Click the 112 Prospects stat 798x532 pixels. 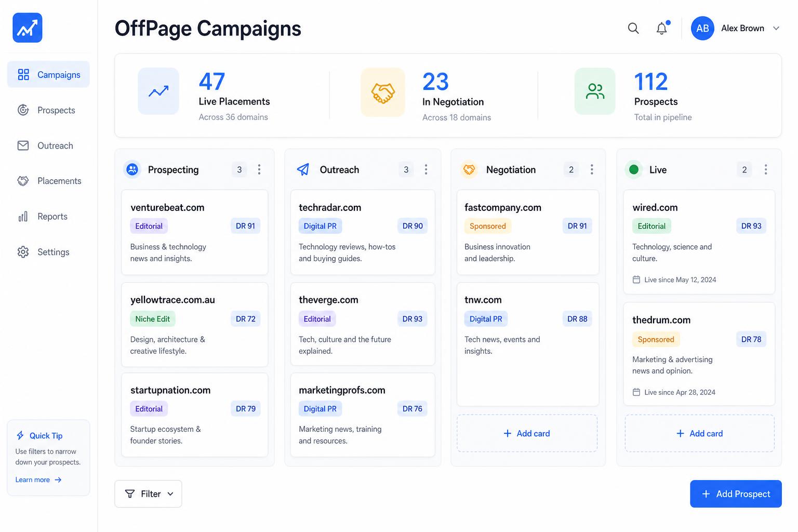[651, 82]
